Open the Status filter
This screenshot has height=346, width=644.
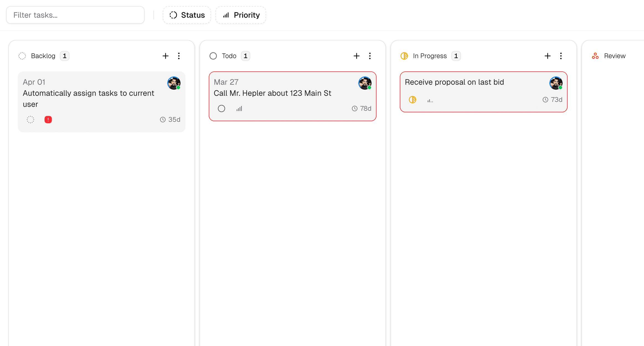pyautogui.click(x=187, y=15)
